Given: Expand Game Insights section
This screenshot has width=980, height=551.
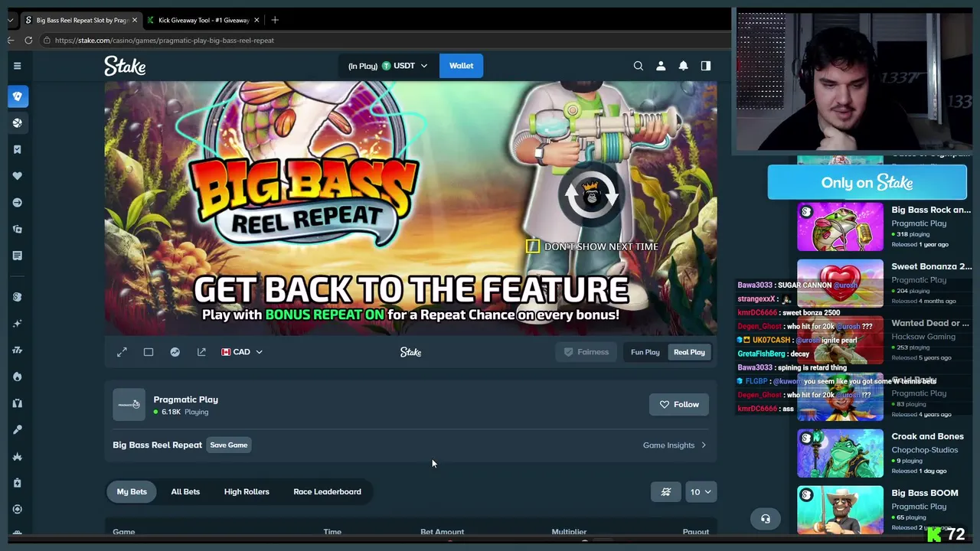Looking at the screenshot, I should click(675, 445).
